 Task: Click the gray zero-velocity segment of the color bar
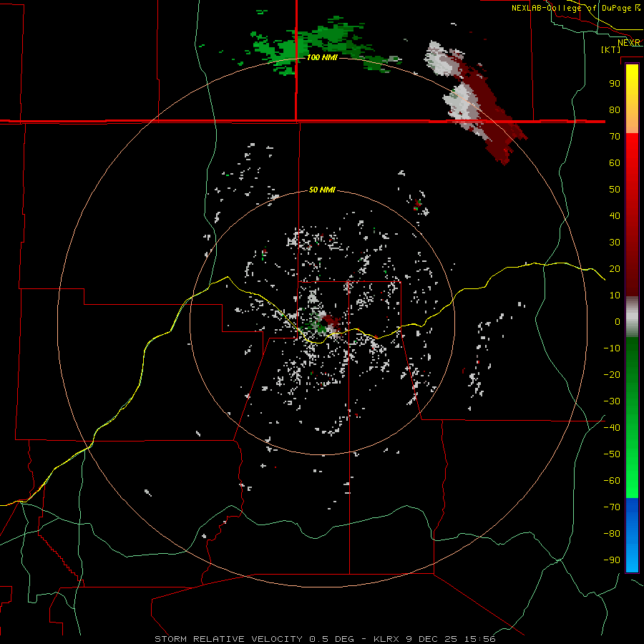pos(632,317)
